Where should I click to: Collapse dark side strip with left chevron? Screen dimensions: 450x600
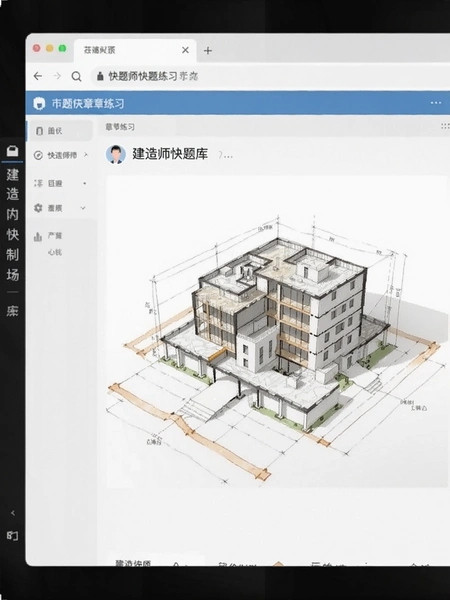tap(13, 513)
